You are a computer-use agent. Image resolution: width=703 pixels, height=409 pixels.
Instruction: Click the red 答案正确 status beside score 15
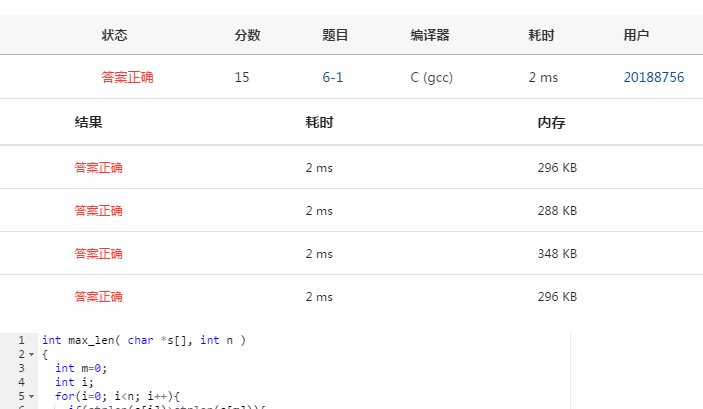click(127, 77)
